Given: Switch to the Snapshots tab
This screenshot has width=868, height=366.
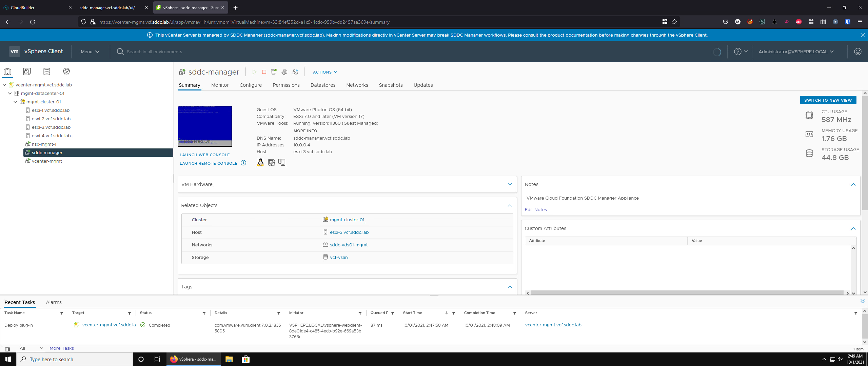Looking at the screenshot, I should [391, 85].
